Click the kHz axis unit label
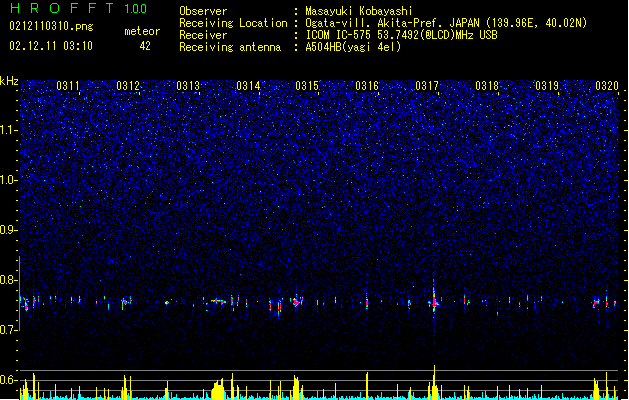 click(x=9, y=81)
